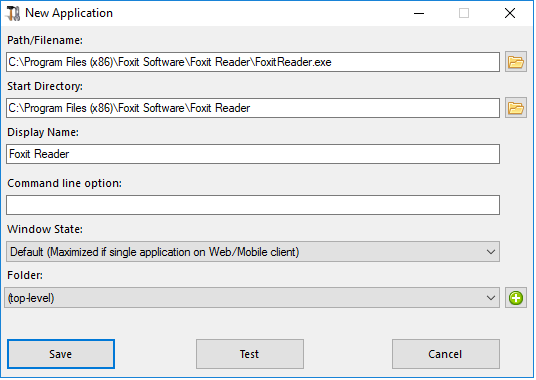
Task: Click the Command line option label
Action: 65,184
